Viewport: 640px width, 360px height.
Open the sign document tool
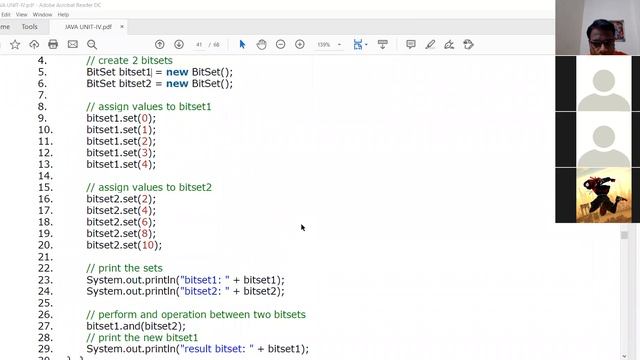(x=449, y=44)
